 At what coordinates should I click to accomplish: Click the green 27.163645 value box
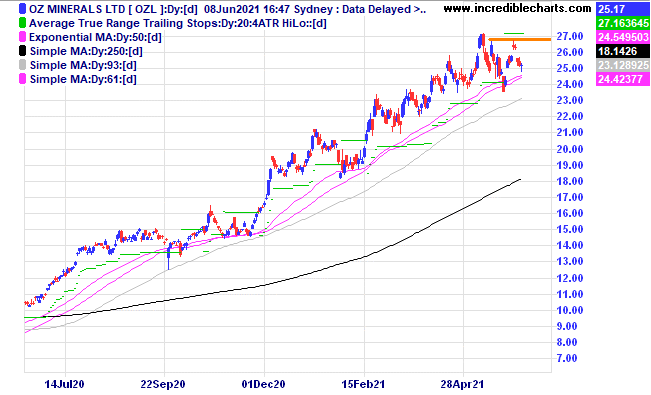coord(623,23)
